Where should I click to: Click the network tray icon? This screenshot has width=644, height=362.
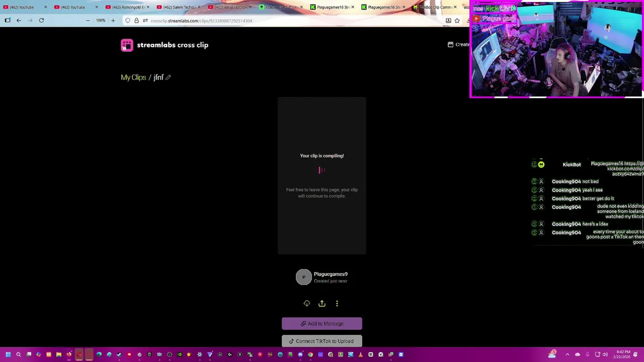pos(598,354)
